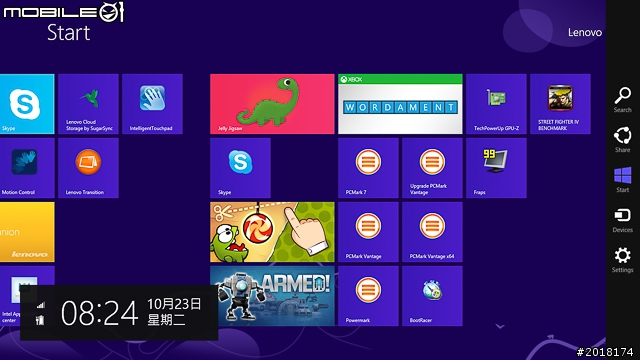This screenshot has height=360, width=640.
Task: Click the 08:24 clock display
Action: point(100,313)
